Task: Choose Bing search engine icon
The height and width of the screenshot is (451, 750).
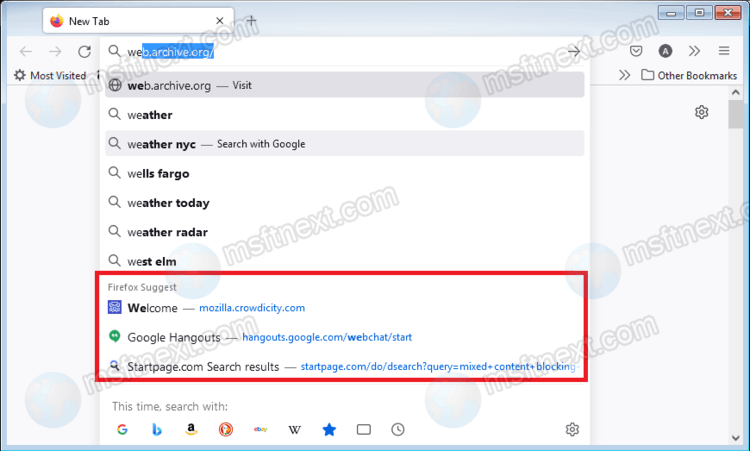Action: pos(157,429)
